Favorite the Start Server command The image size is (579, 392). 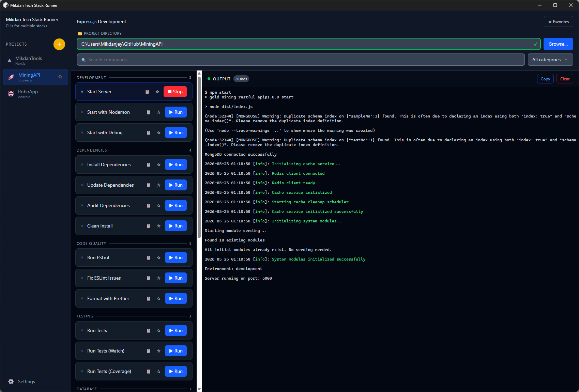pos(157,92)
